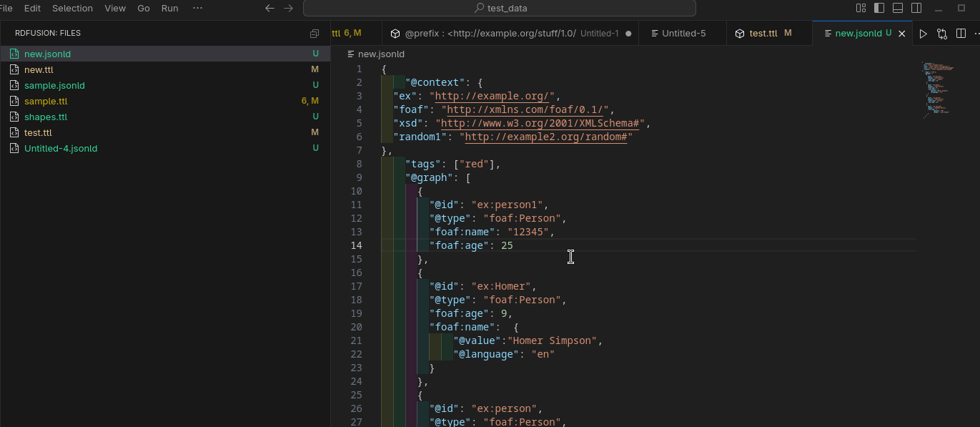Open sample.jsonld from the RDFusion Files panel
The image size is (980, 427).
(x=53, y=85)
